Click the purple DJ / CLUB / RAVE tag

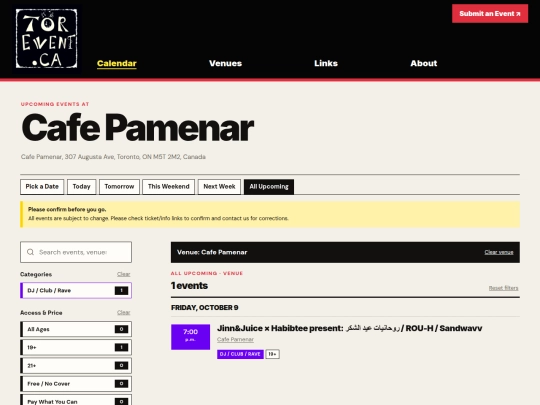point(240,354)
